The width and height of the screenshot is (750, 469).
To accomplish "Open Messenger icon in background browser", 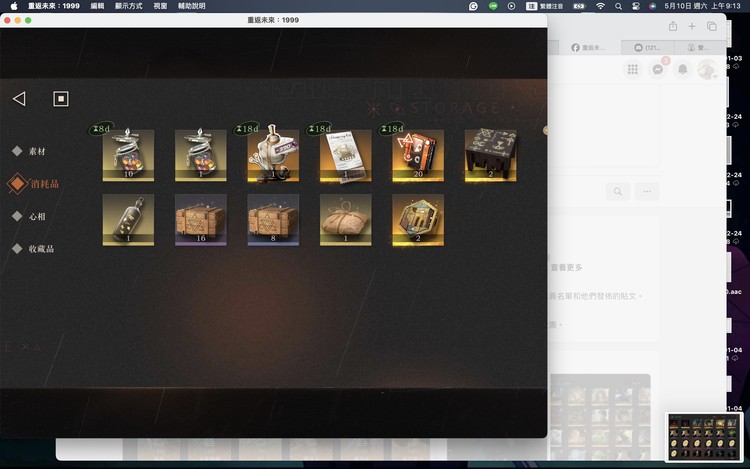I will 658,69.
